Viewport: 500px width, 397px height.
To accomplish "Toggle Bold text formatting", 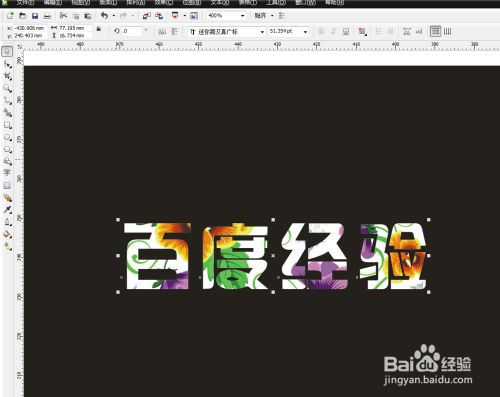I will [x=321, y=32].
